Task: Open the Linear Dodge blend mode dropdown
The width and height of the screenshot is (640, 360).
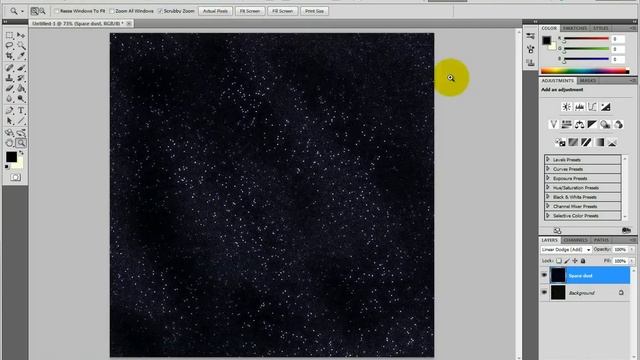Action: point(566,249)
